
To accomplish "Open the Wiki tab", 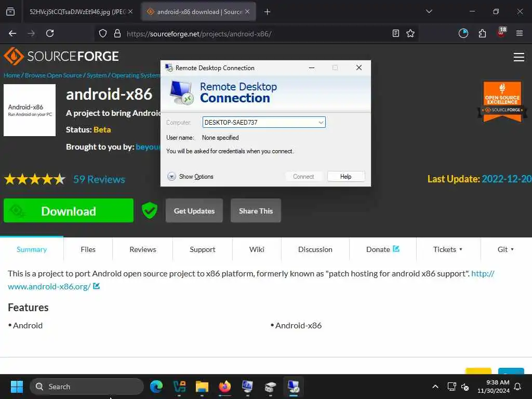I will pyautogui.click(x=257, y=249).
